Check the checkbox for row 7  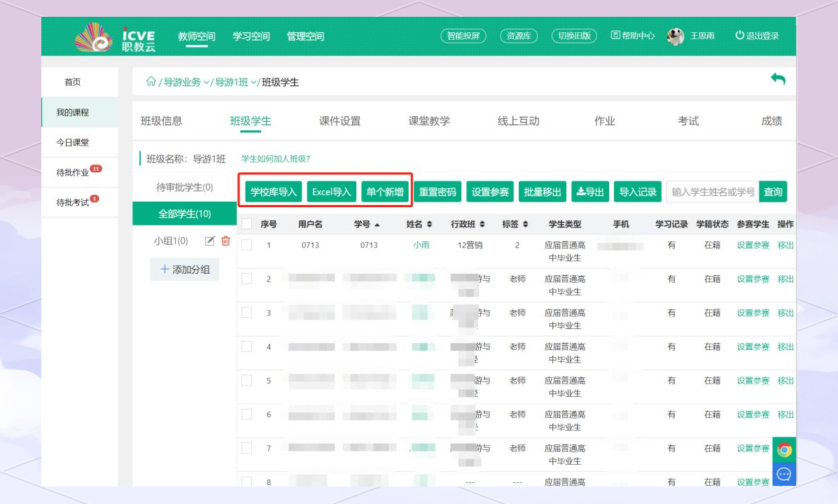click(x=247, y=448)
